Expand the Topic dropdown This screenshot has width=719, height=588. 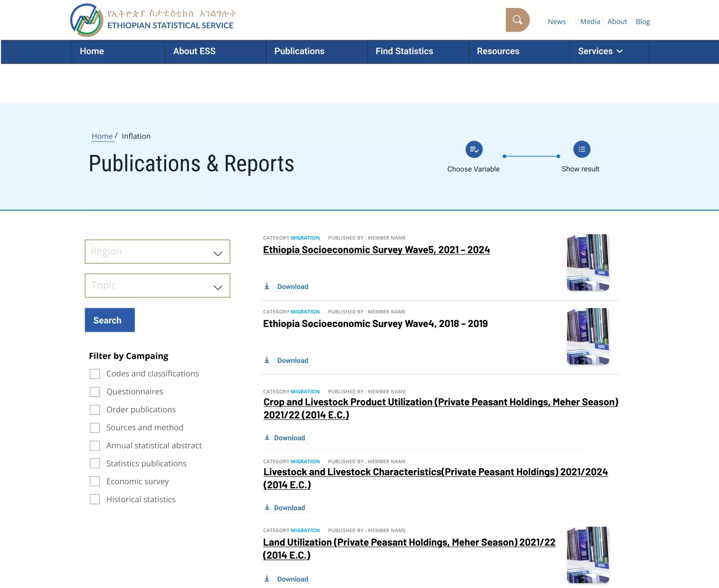coord(157,286)
